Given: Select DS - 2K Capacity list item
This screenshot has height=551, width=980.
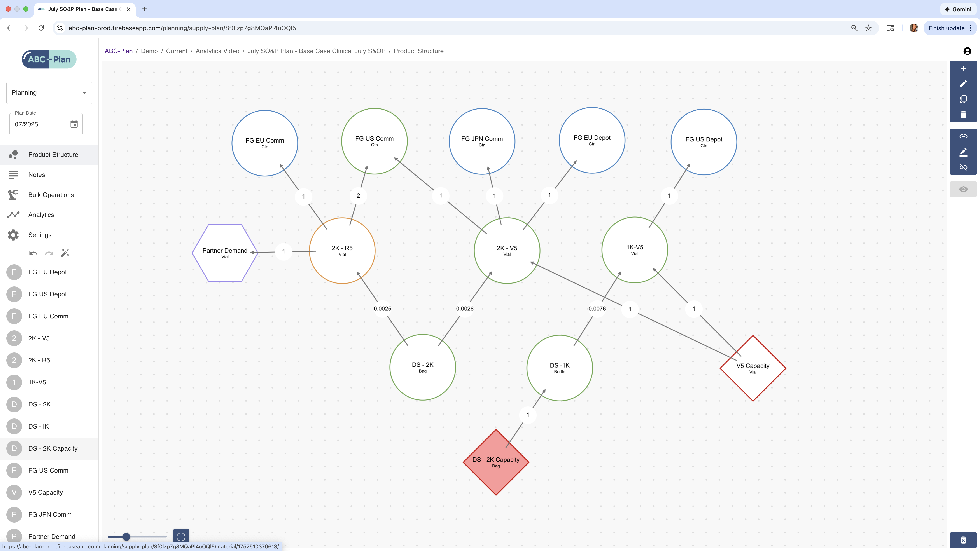Looking at the screenshot, I should 52,448.
